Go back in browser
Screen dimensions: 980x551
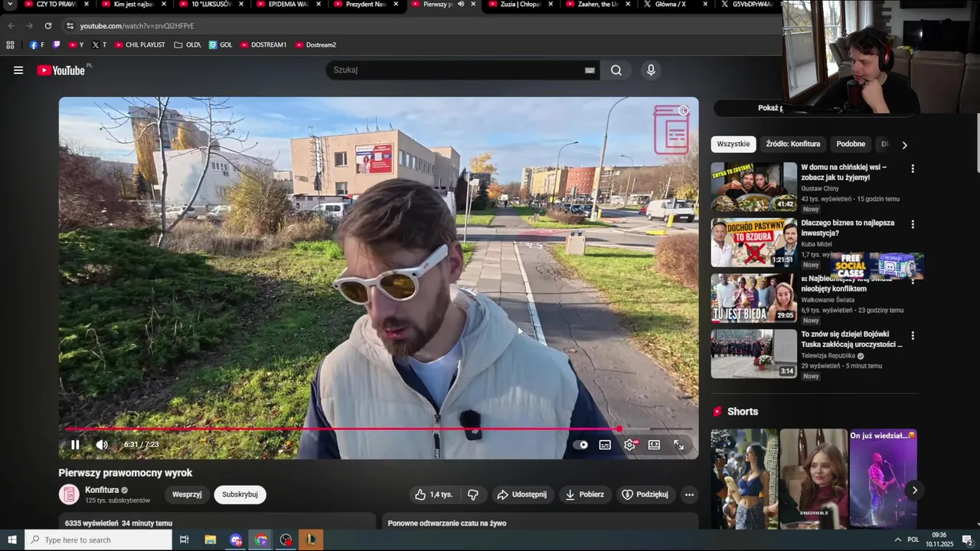pos(11,25)
